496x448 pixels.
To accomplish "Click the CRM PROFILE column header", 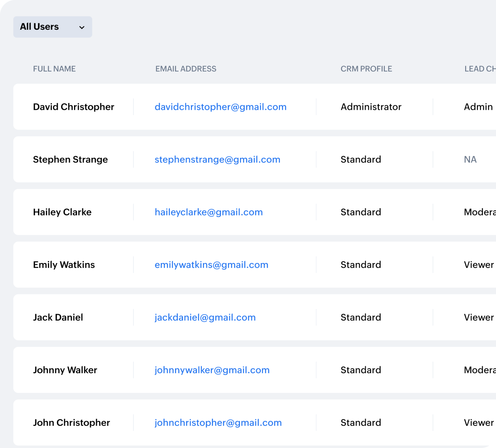I will (x=366, y=69).
